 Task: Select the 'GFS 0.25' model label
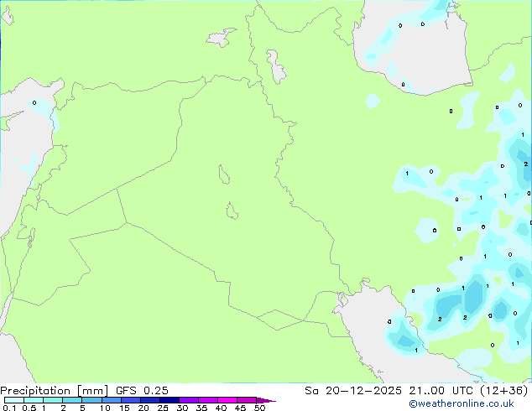[x=142, y=391]
